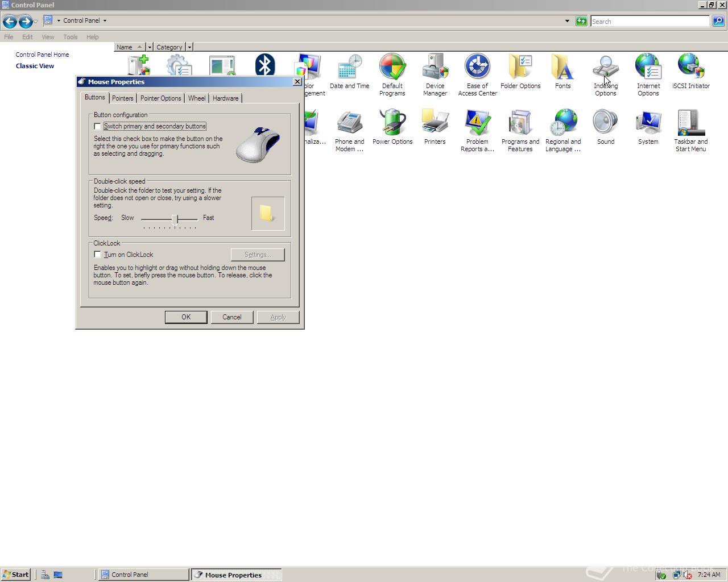
Task: Open the Printers icon
Action: click(435, 128)
